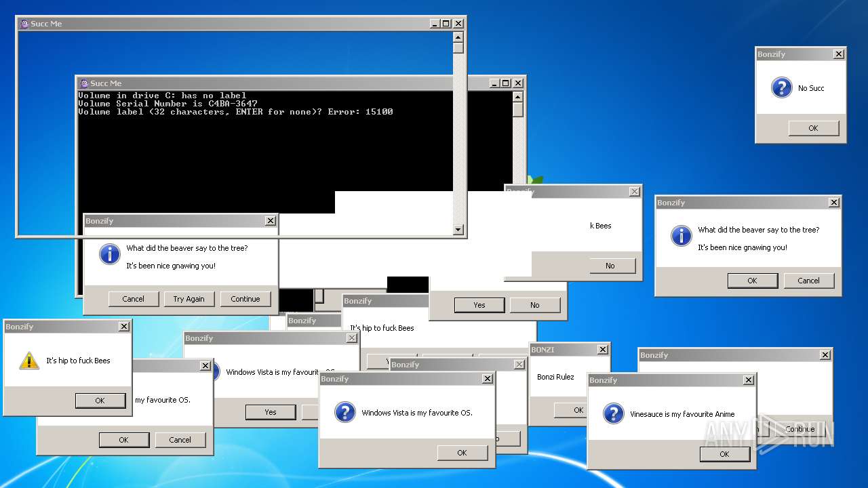Click the Continue button under the watermark

pyautogui.click(x=800, y=429)
